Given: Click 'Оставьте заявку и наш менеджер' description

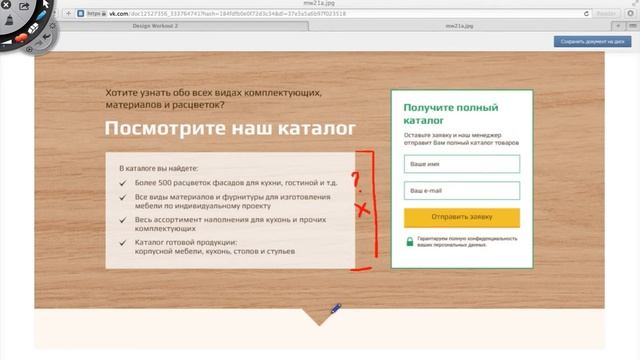Looking at the screenshot, I should 461,139.
